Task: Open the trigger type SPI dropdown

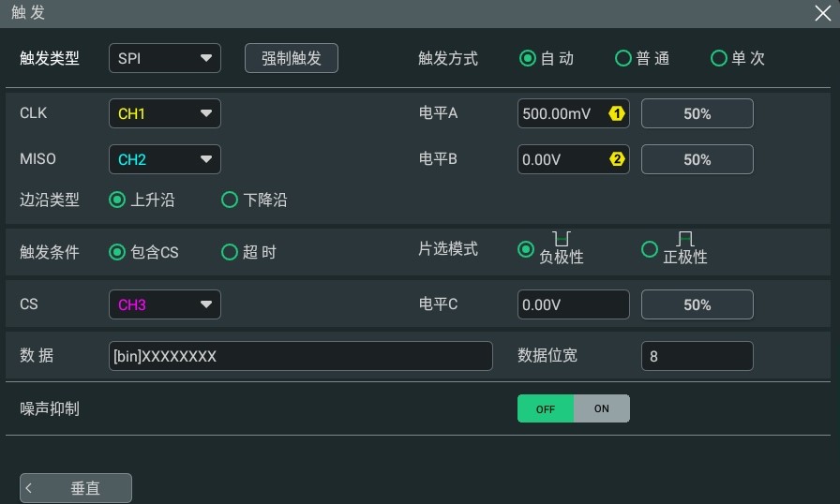Action: [x=165, y=58]
